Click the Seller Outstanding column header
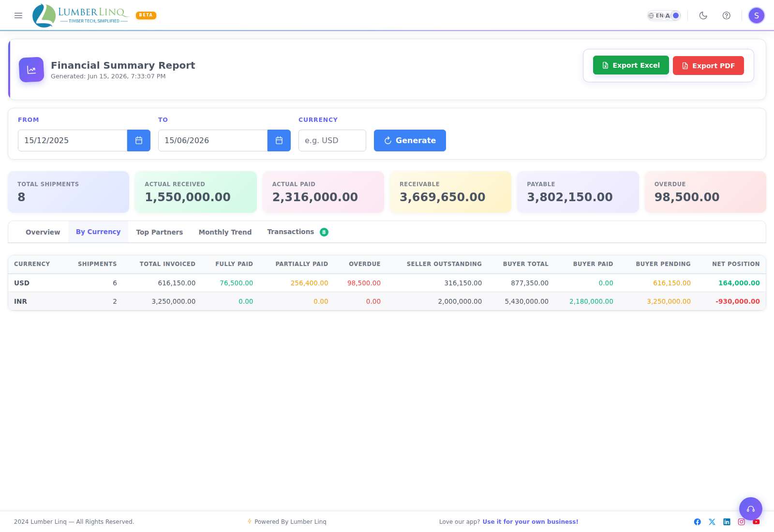The image size is (774, 532). click(x=444, y=264)
